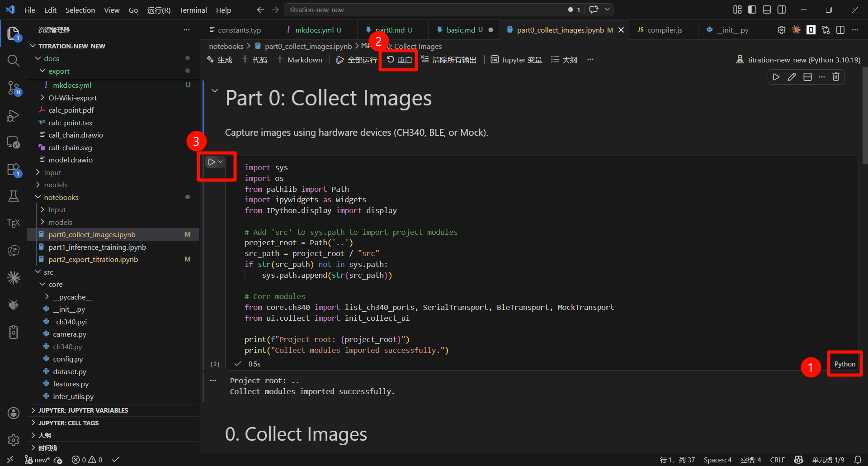Open the Testing flask view
The width and height of the screenshot is (868, 466).
pyautogui.click(x=14, y=196)
